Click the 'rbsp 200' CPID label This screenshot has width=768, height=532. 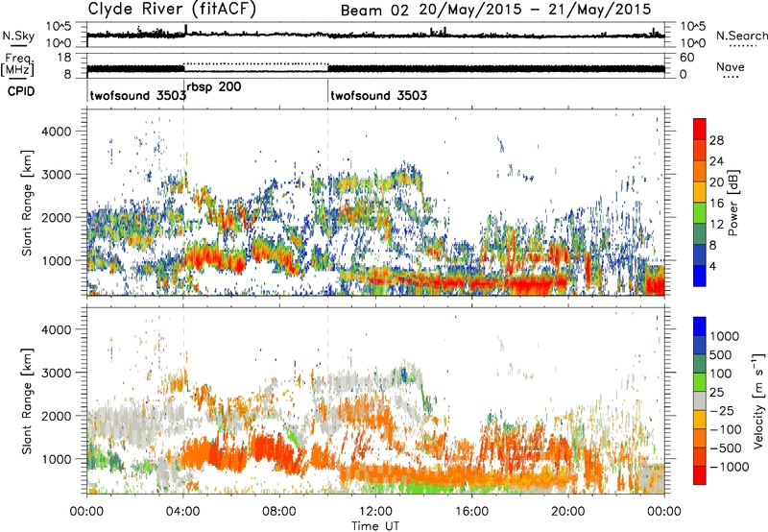pos(213,87)
